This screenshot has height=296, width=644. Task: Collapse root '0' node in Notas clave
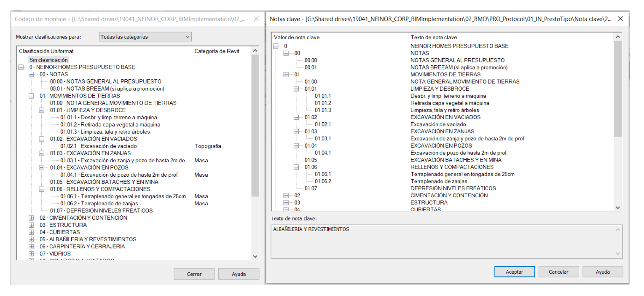(x=276, y=46)
